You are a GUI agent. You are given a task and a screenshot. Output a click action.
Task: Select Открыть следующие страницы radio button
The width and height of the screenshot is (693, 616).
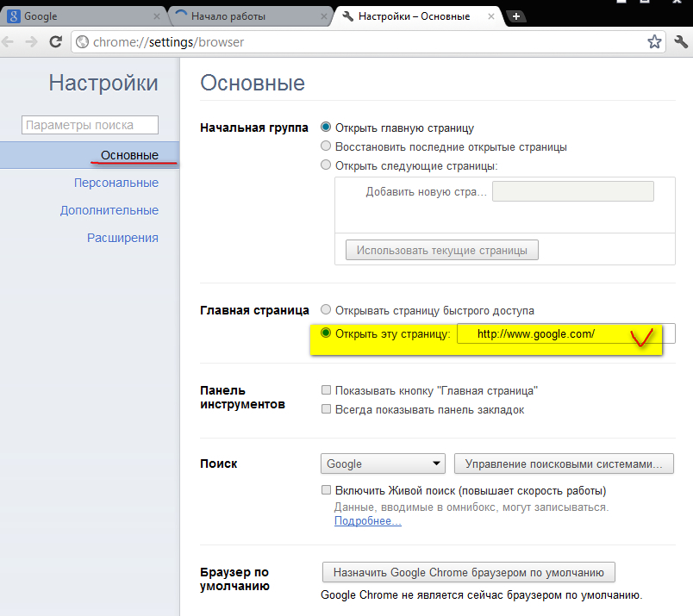coord(326,165)
